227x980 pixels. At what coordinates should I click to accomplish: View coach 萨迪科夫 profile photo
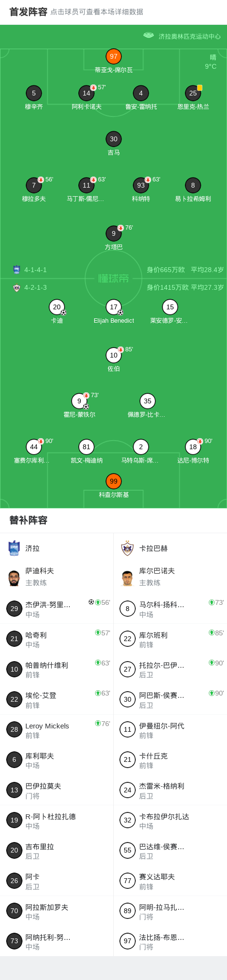coord(14,578)
